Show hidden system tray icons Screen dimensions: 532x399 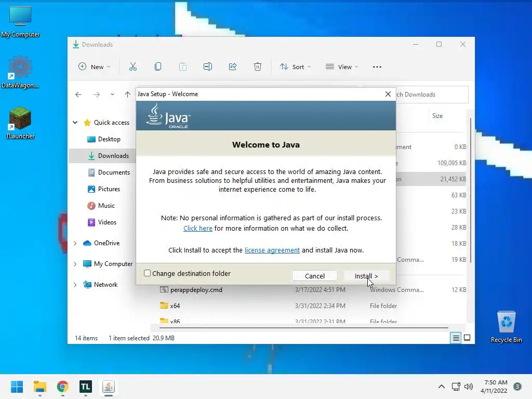(442, 387)
